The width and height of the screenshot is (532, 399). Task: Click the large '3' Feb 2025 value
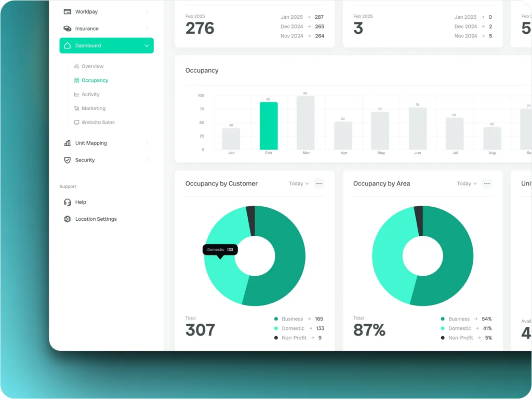(x=358, y=28)
